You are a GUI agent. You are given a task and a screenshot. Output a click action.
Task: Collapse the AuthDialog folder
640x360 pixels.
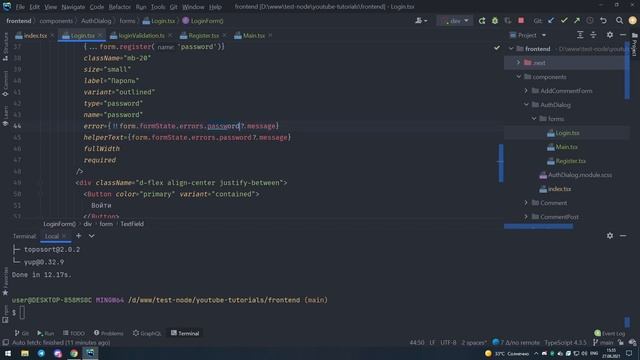pos(526,104)
